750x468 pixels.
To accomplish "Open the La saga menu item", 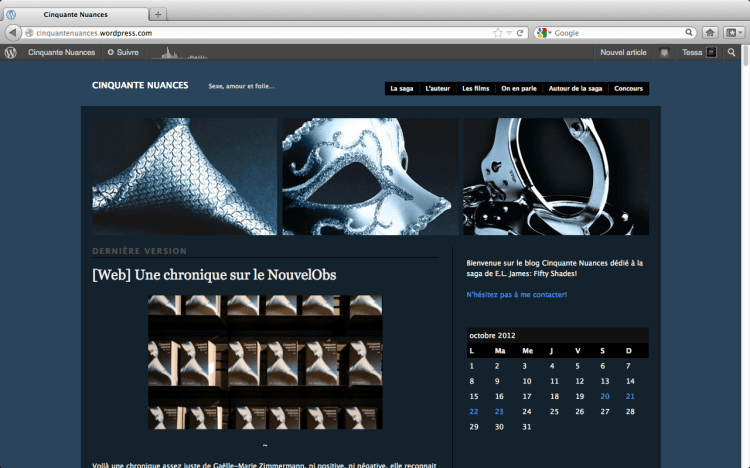I will (402, 89).
